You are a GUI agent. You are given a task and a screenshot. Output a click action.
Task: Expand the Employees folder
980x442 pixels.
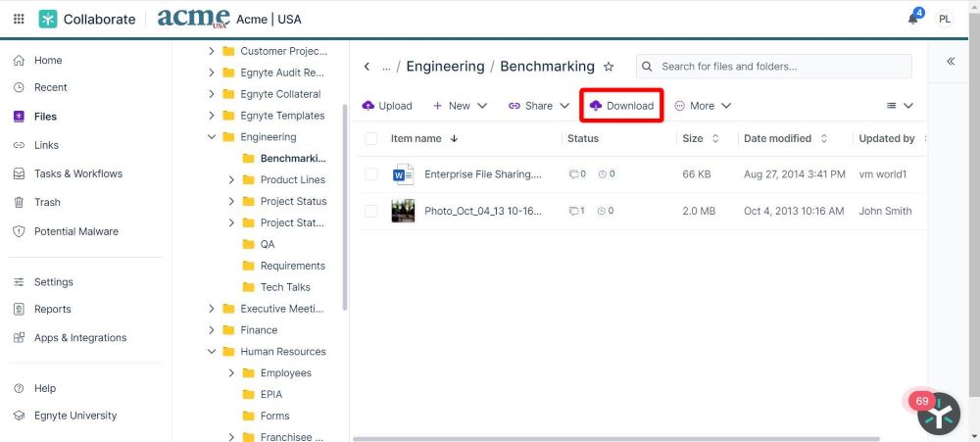231,373
